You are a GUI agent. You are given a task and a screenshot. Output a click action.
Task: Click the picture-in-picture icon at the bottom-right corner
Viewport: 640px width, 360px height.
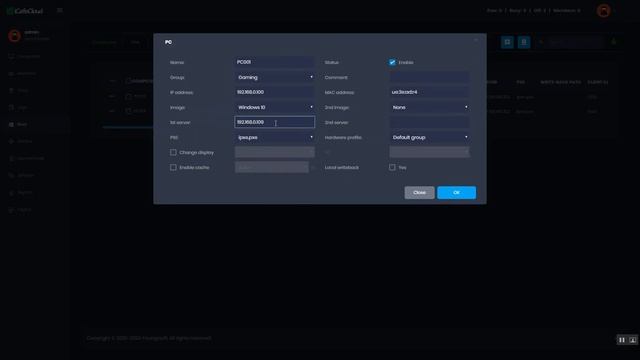(632, 340)
